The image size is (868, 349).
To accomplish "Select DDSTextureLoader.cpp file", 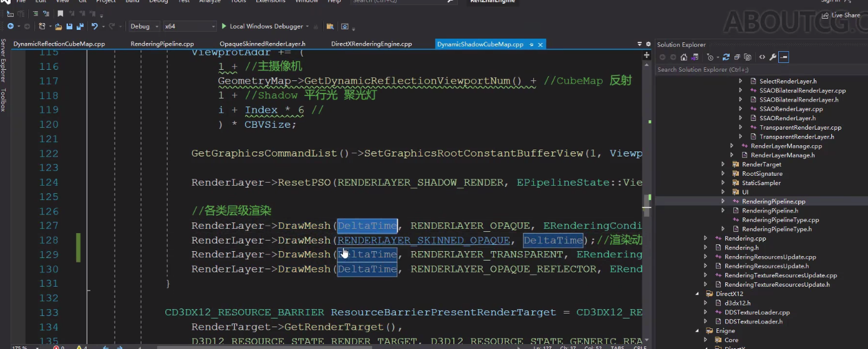I will 756,312.
